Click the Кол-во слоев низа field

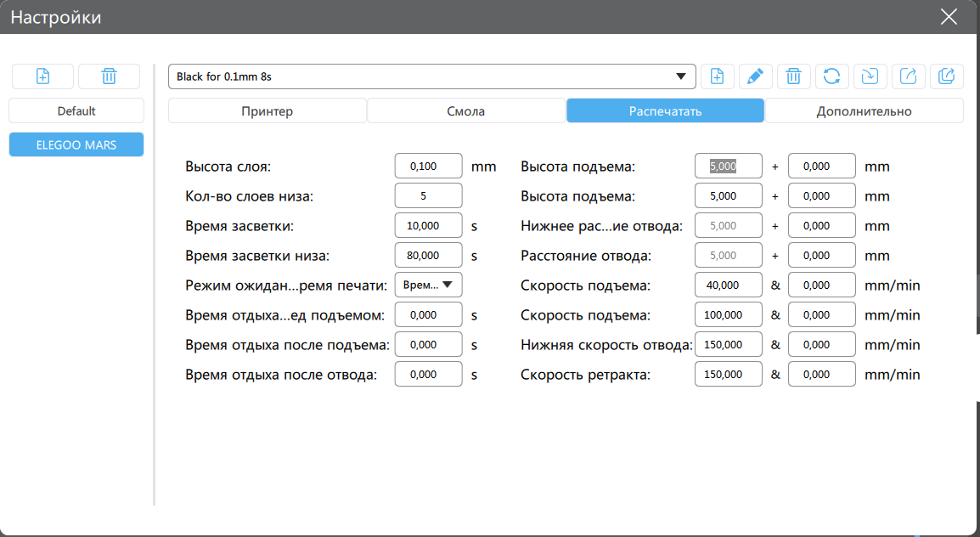point(428,196)
